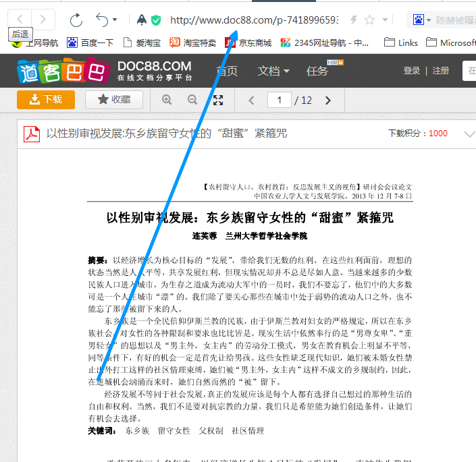Click the 下载积分：1000 text

[x=418, y=134]
